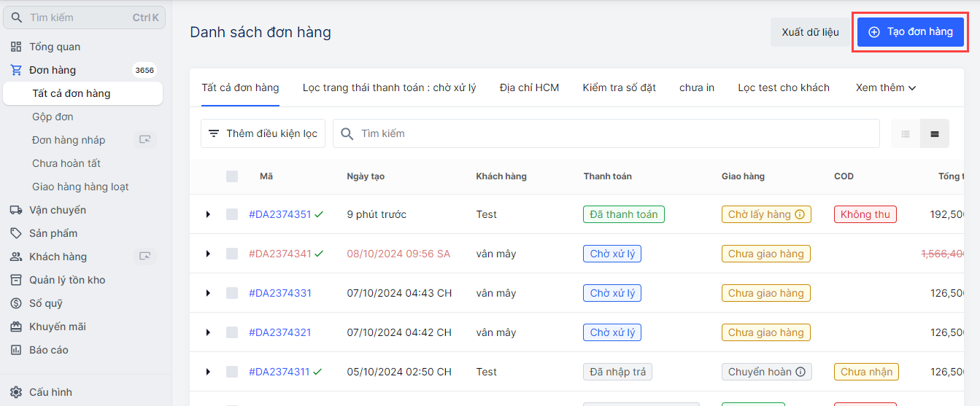
Task: Click the Khuyến mãi gift icon
Action: 16,327
